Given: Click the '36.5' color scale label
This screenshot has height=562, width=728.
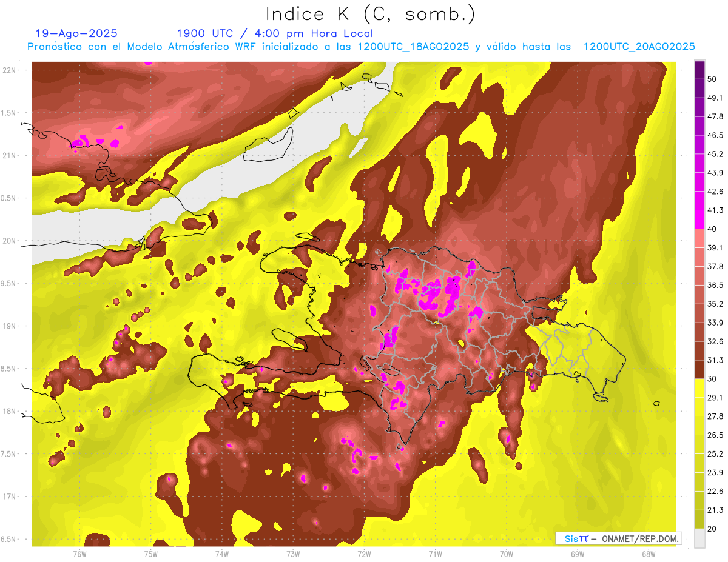Looking at the screenshot, I should pyautogui.click(x=715, y=285).
